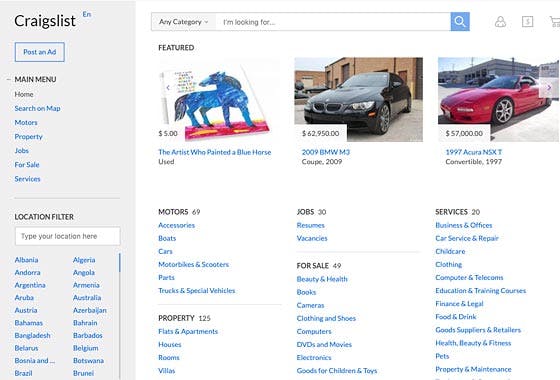The width and height of the screenshot is (560, 380).
Task: Open Services in main menu
Action: click(28, 179)
